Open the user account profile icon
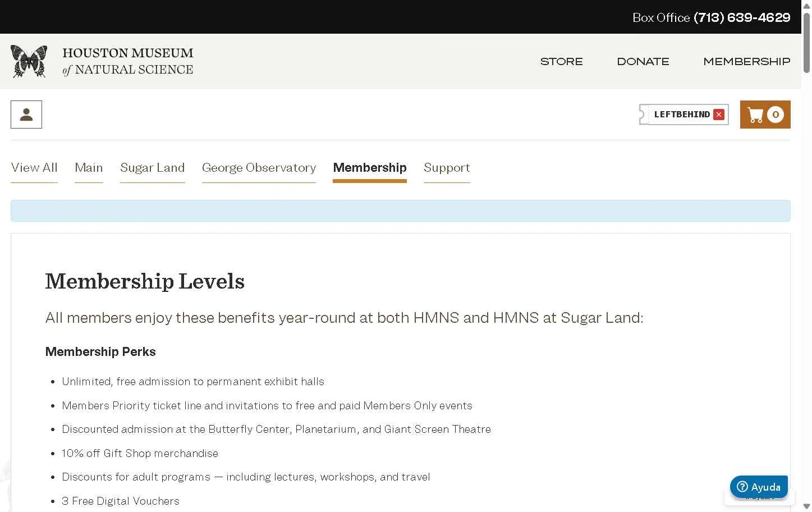The width and height of the screenshot is (812, 512). coord(26,115)
